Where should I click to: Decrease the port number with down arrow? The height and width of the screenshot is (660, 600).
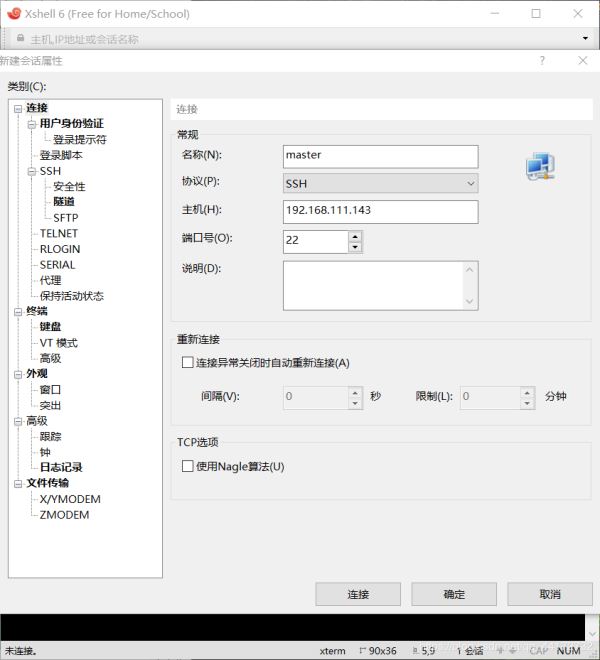[355, 247]
